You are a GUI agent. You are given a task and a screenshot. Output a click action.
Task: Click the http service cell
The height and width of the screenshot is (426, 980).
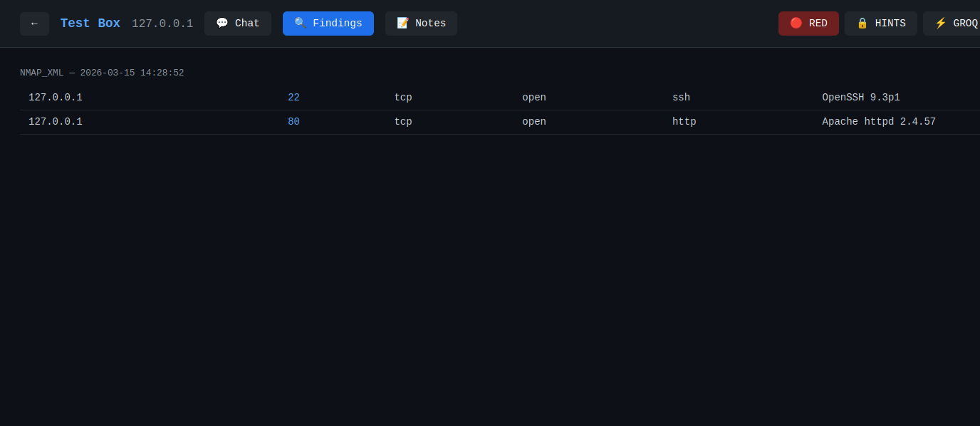[x=684, y=122]
